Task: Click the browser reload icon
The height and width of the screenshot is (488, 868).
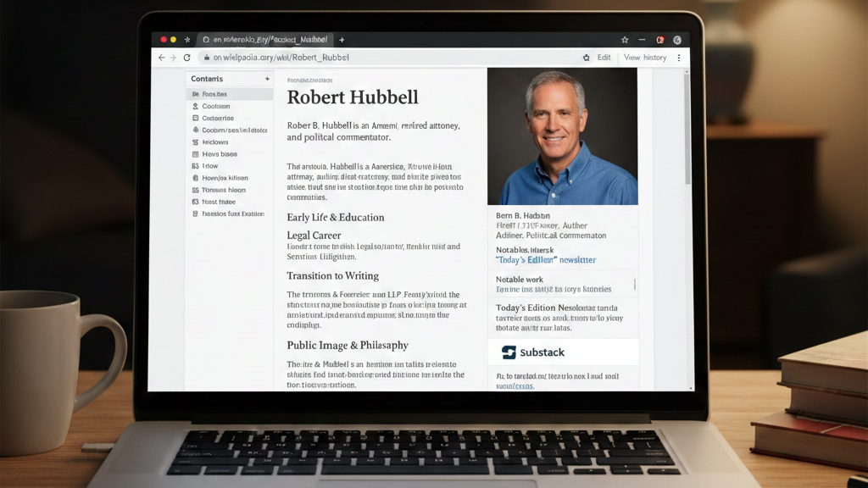Action: coord(186,57)
